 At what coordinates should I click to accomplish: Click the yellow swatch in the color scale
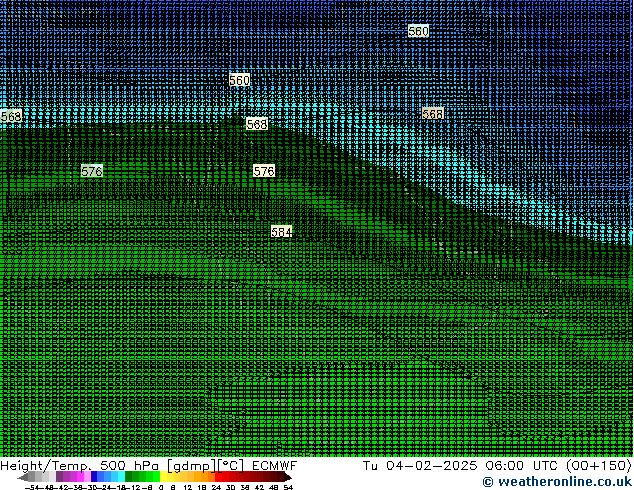click(x=163, y=477)
